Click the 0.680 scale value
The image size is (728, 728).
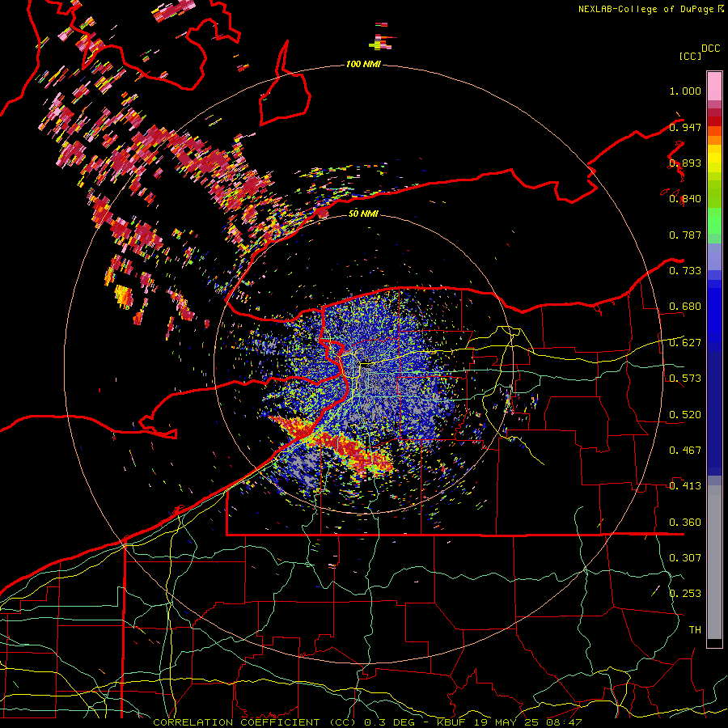click(x=685, y=307)
